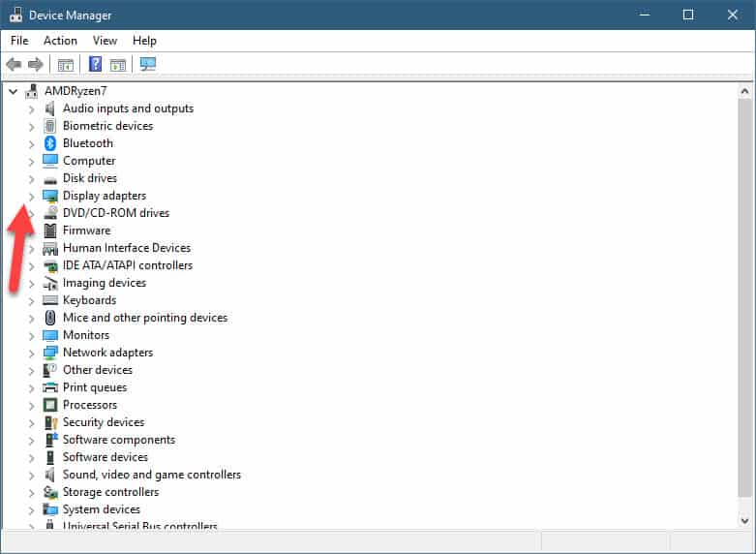The image size is (756, 554).
Task: Expand the Bluetooth node
Action: click(31, 144)
